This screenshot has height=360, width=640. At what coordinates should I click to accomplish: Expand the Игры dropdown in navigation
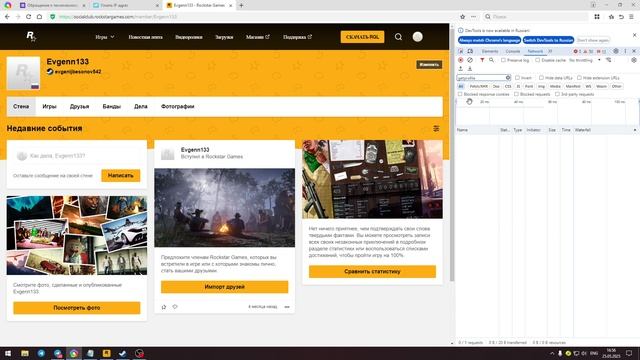104,37
